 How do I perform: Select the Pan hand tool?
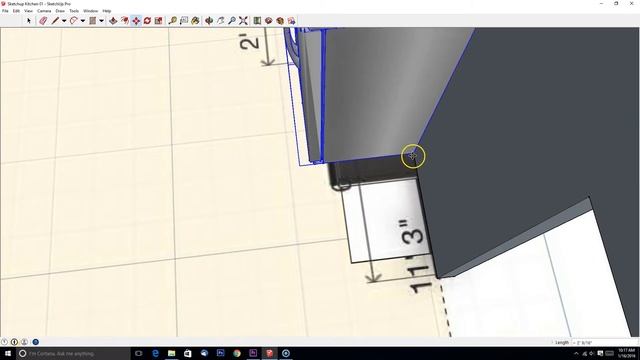point(220,20)
